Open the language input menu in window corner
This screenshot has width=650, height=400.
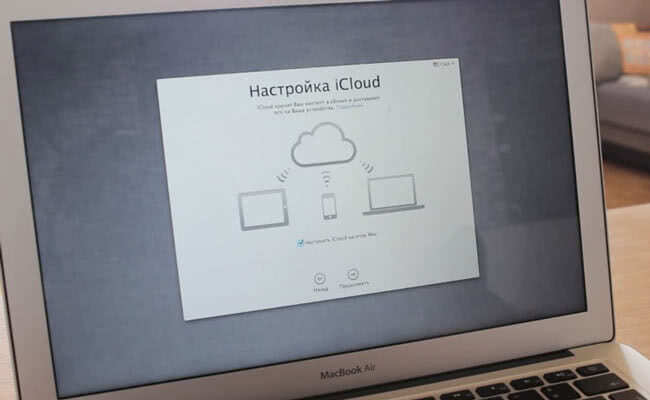[x=444, y=64]
